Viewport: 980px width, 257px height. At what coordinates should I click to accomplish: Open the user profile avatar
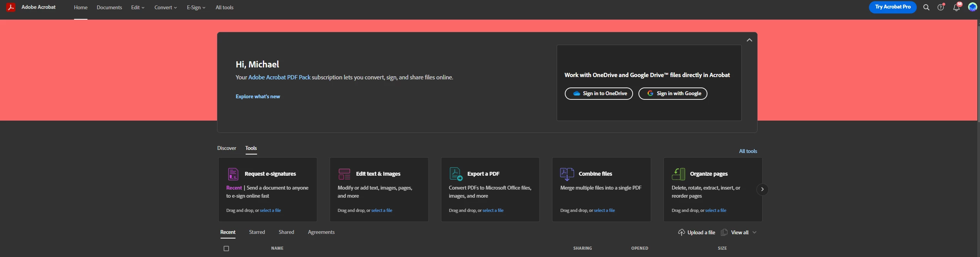[972, 7]
